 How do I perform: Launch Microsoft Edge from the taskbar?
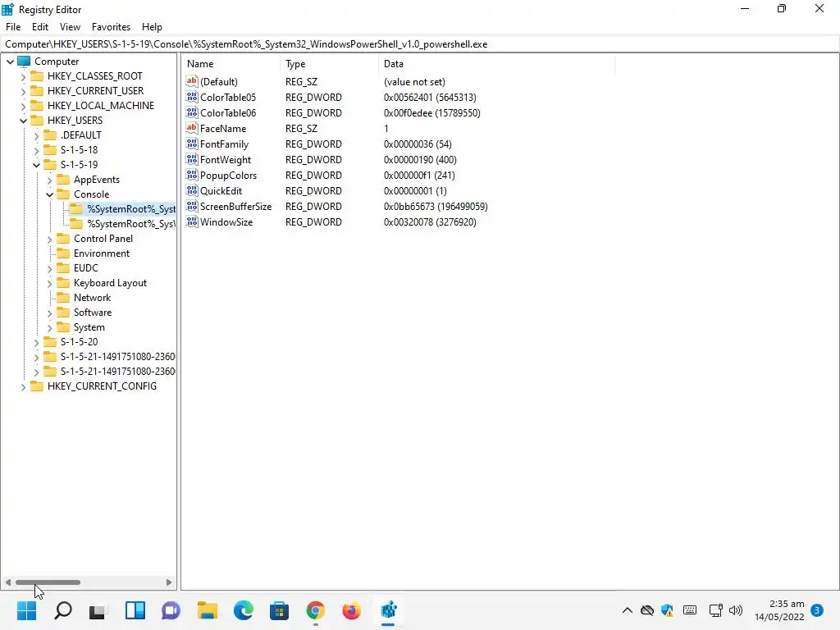[x=243, y=610]
